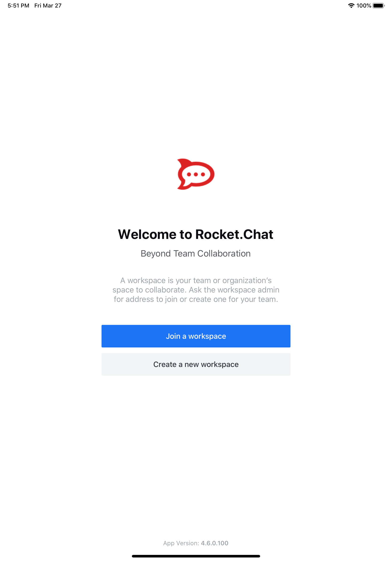This screenshot has height=561, width=392.
Task: Click the Welcome to Rocket.Chat heading
Action: [196, 234]
